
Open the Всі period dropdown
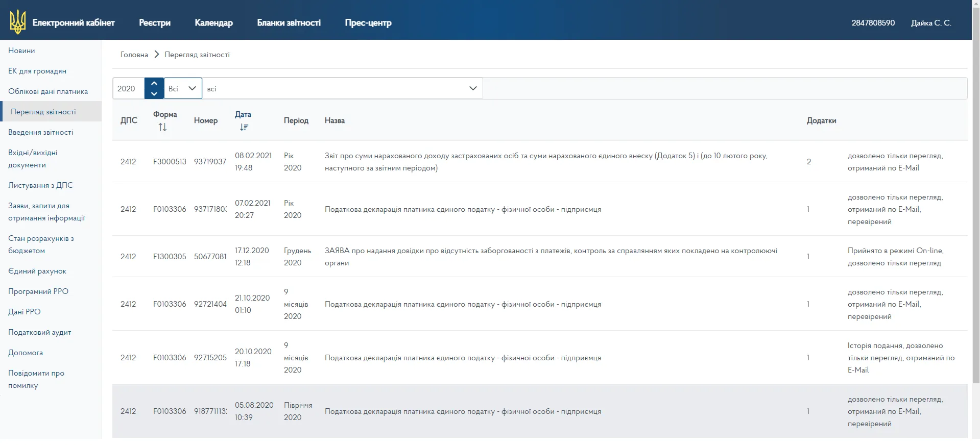183,88
